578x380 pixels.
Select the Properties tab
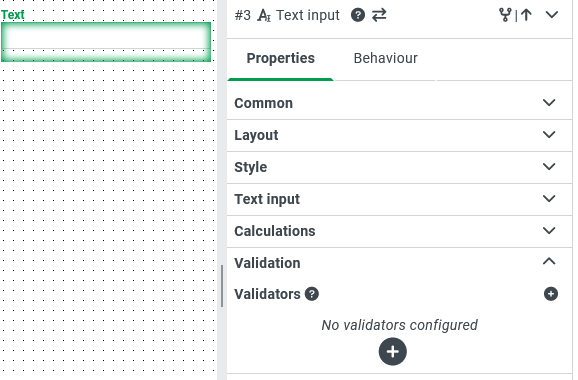281,58
